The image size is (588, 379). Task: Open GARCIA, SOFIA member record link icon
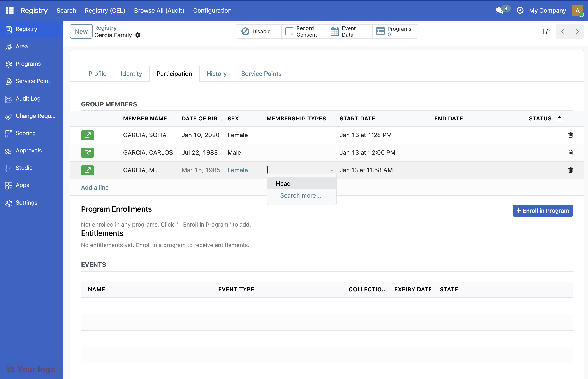click(x=87, y=135)
